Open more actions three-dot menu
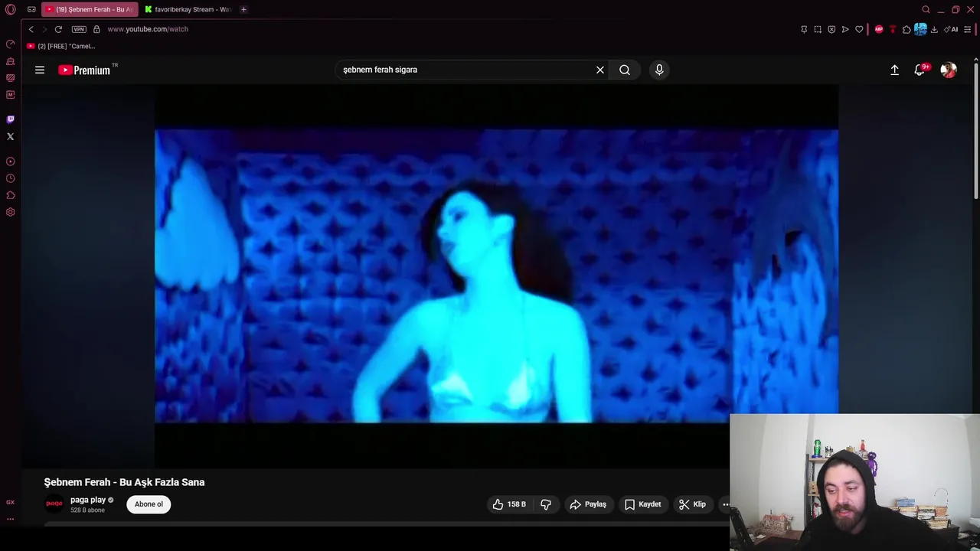 tap(724, 504)
